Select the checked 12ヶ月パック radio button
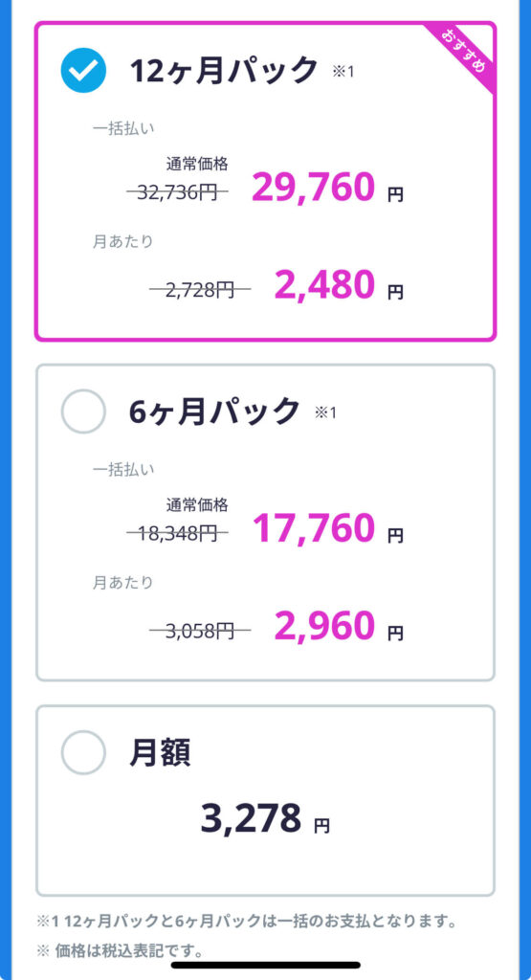This screenshot has height=980, width=531. [x=83, y=70]
